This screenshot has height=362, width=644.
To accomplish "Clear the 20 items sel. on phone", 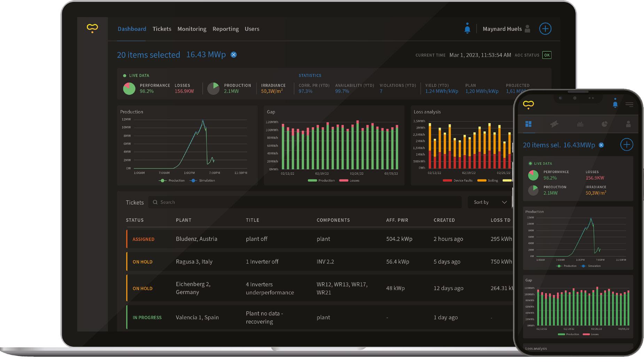I will click(601, 145).
